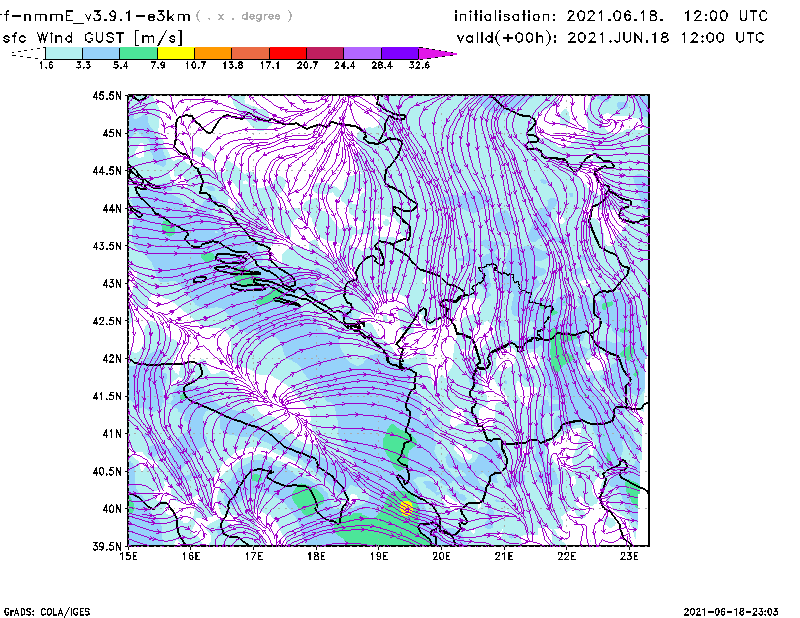The width and height of the screenshot is (800, 618).
Task: Click the legend value '17.1'
Action: [x=270, y=65]
